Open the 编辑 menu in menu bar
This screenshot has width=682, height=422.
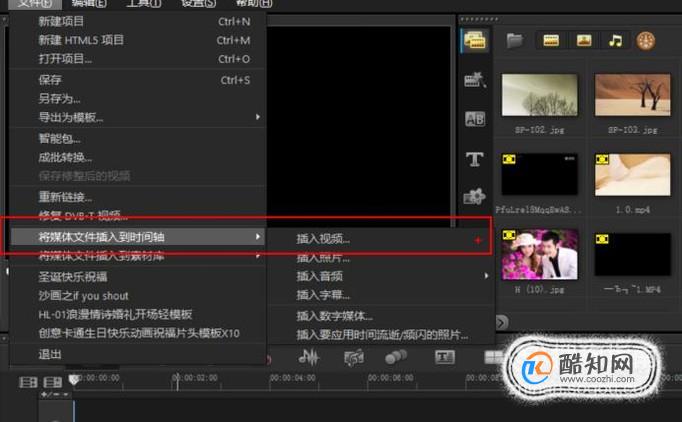coord(89,3)
